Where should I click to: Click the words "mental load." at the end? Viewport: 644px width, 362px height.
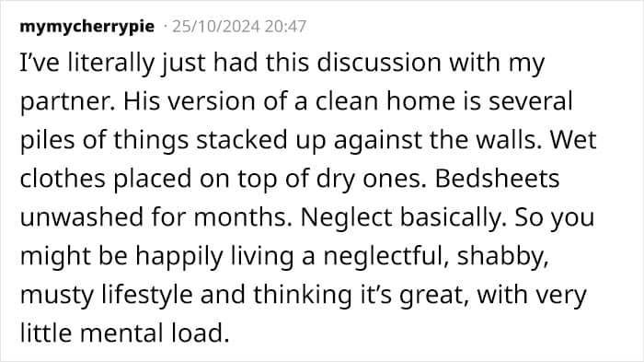click(x=155, y=333)
